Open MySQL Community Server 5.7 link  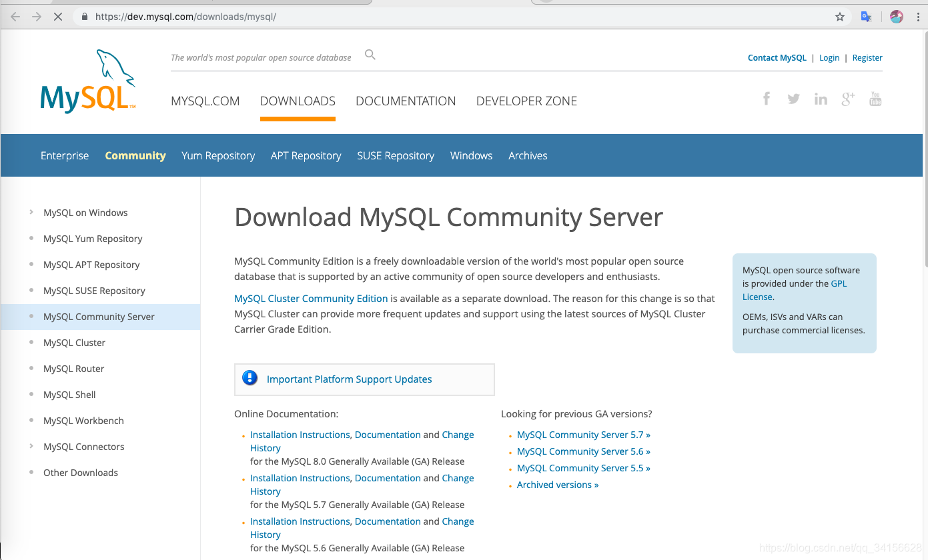coord(584,435)
